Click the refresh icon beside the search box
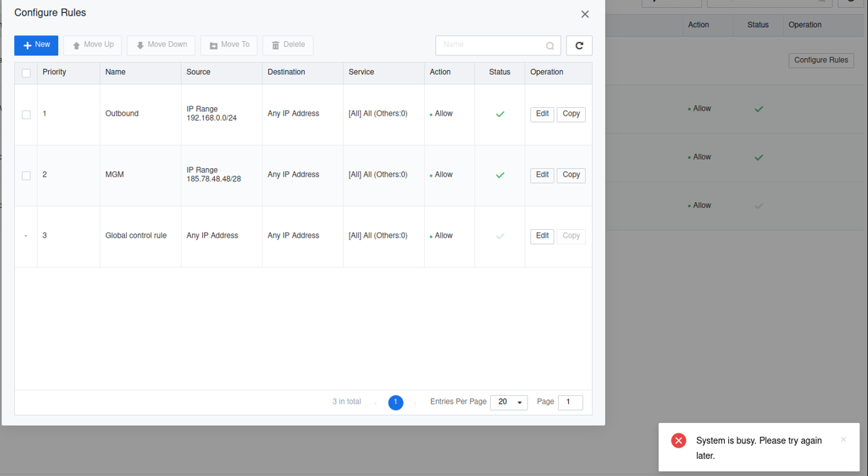 click(x=579, y=45)
